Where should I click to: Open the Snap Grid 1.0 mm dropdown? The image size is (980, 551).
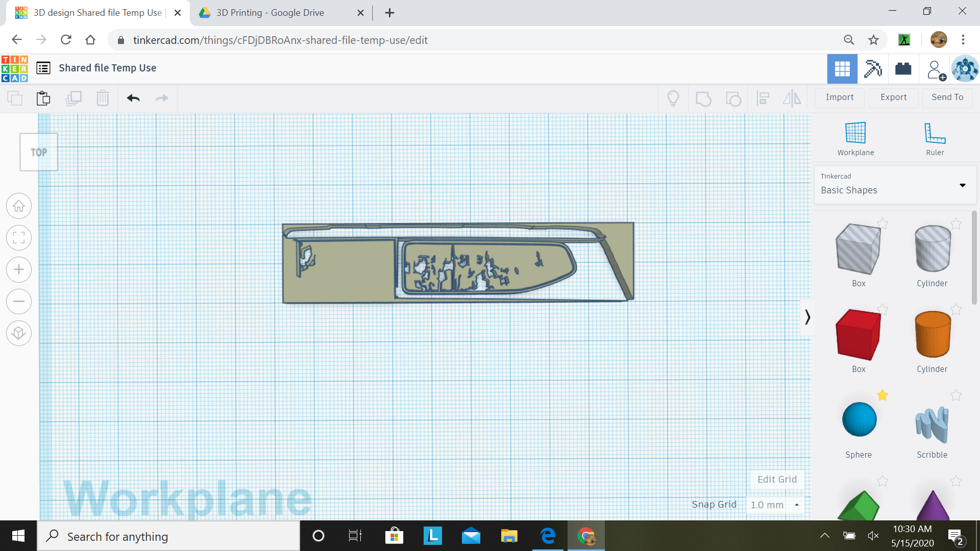point(774,505)
